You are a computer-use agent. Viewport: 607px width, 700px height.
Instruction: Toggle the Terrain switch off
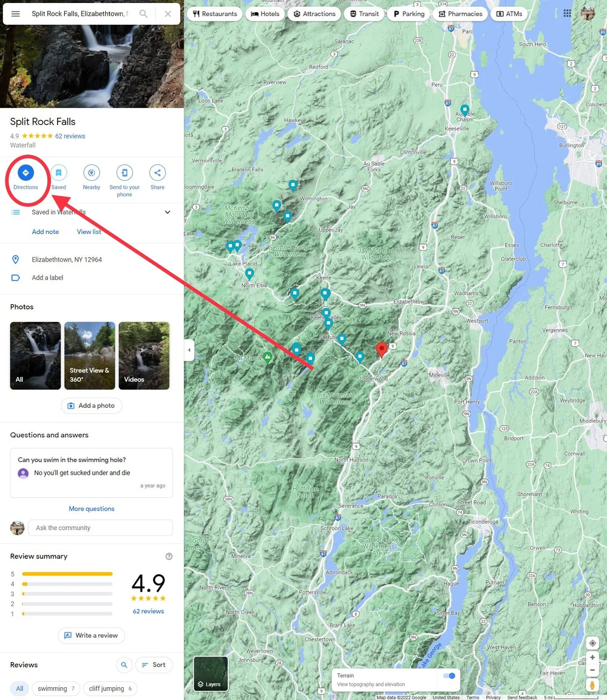[x=449, y=676]
